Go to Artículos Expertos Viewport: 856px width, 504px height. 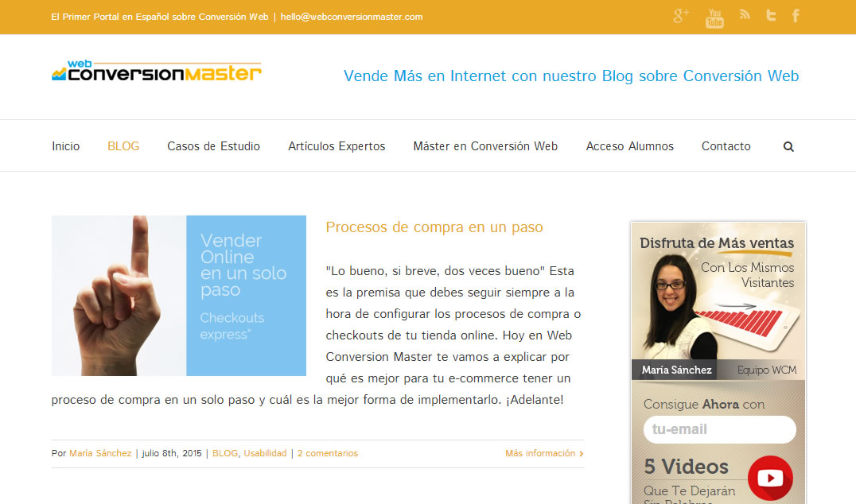click(x=336, y=145)
